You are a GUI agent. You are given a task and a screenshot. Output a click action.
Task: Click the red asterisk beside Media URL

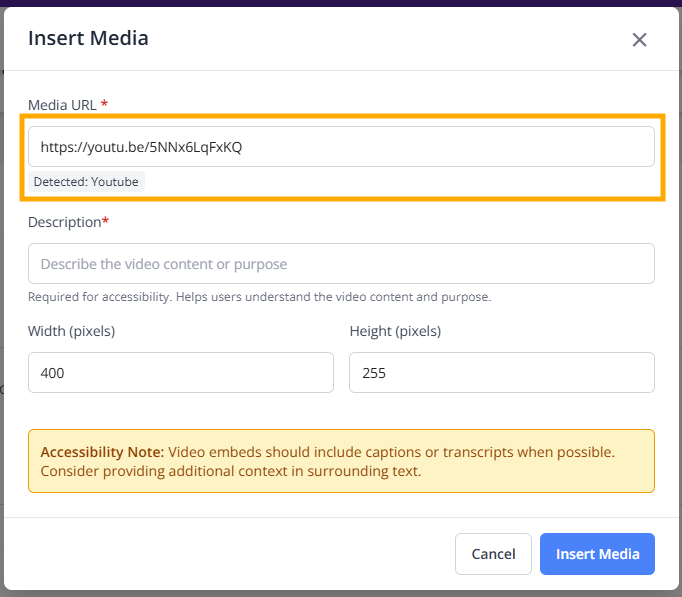pos(105,104)
